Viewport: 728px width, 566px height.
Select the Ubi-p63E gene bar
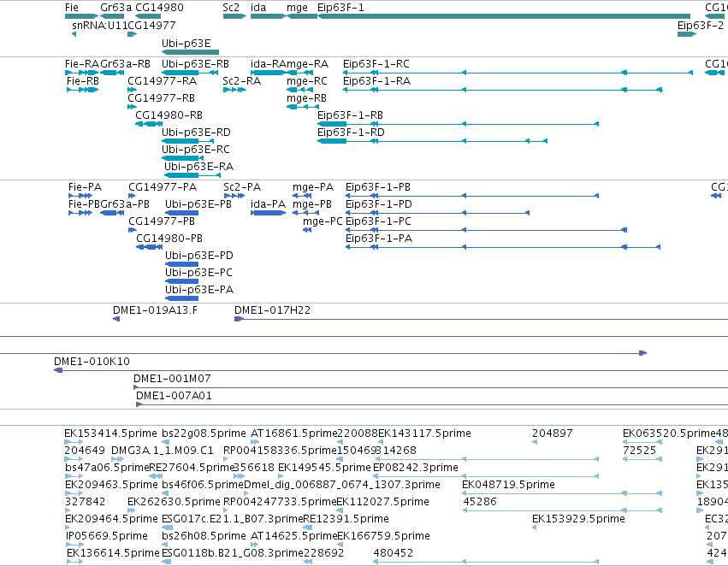click(x=191, y=52)
